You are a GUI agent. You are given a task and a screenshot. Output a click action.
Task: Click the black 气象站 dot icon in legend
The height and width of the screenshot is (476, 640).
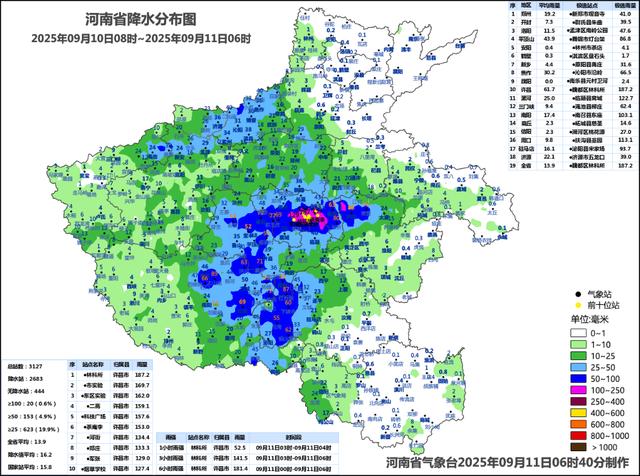[x=578, y=294]
